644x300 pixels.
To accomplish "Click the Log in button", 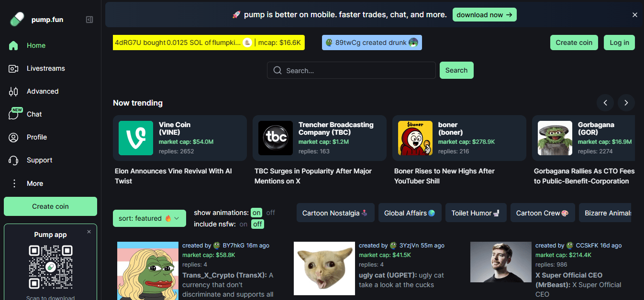I will point(619,43).
